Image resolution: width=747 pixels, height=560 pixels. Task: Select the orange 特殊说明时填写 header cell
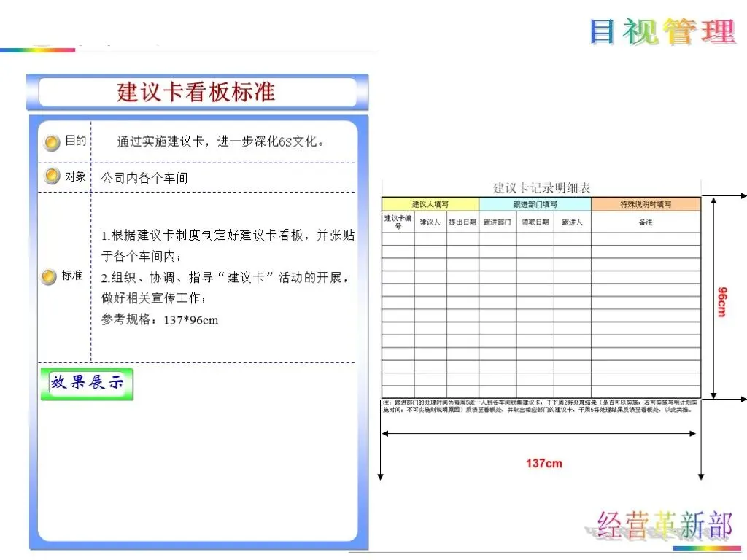point(646,204)
